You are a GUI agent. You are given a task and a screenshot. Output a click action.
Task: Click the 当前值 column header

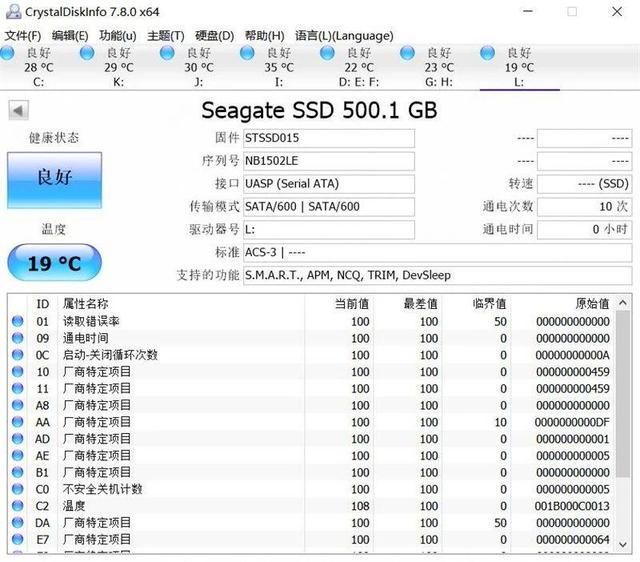[352, 304]
